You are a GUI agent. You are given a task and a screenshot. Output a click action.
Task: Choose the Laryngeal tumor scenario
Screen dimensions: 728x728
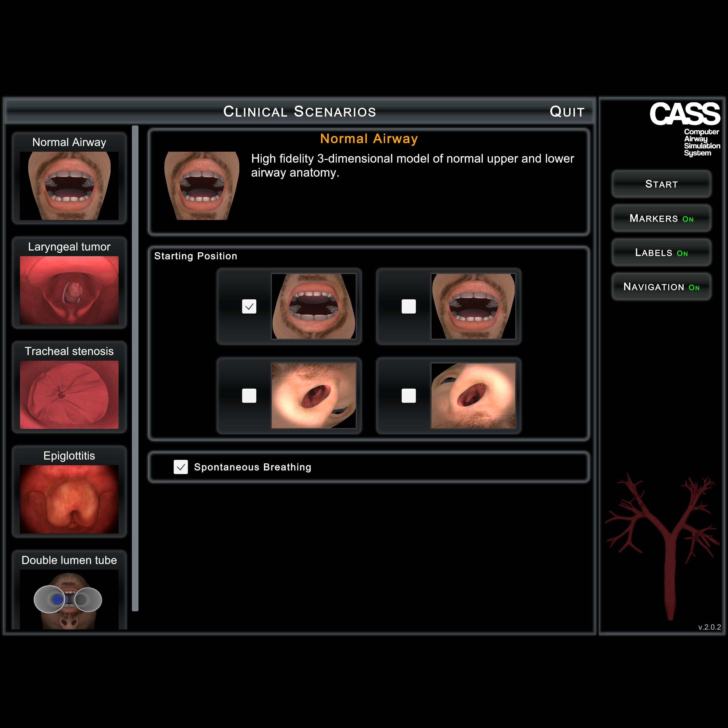coord(69,290)
